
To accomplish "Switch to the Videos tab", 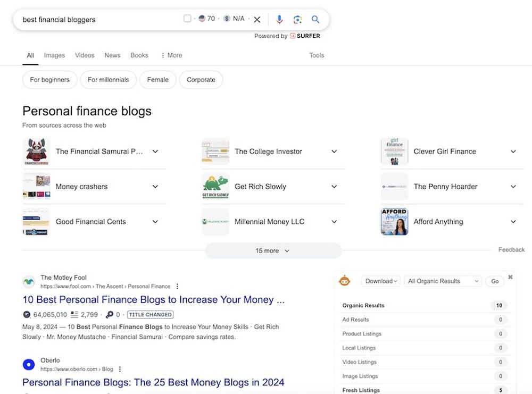I will (x=85, y=55).
